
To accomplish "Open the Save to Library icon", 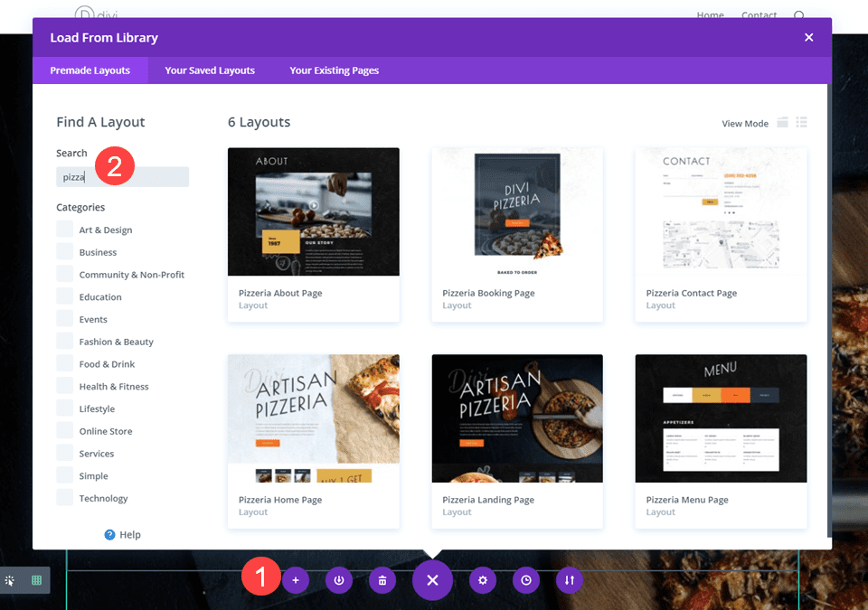I will click(x=339, y=580).
